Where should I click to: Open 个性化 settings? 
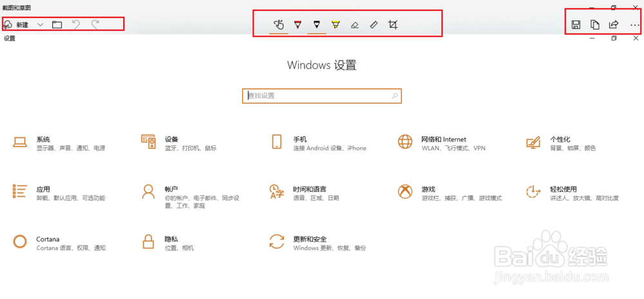pyautogui.click(x=561, y=143)
